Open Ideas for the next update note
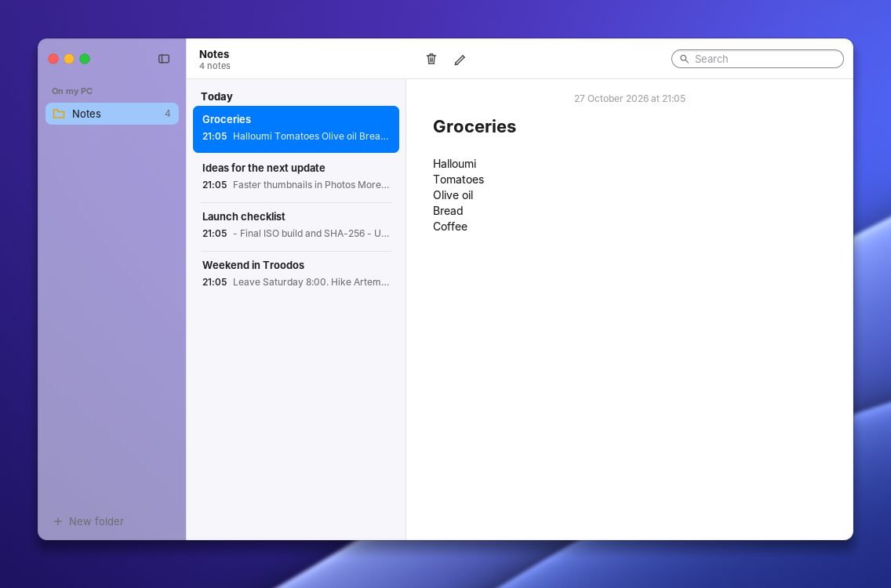The image size is (891, 588). point(296,176)
